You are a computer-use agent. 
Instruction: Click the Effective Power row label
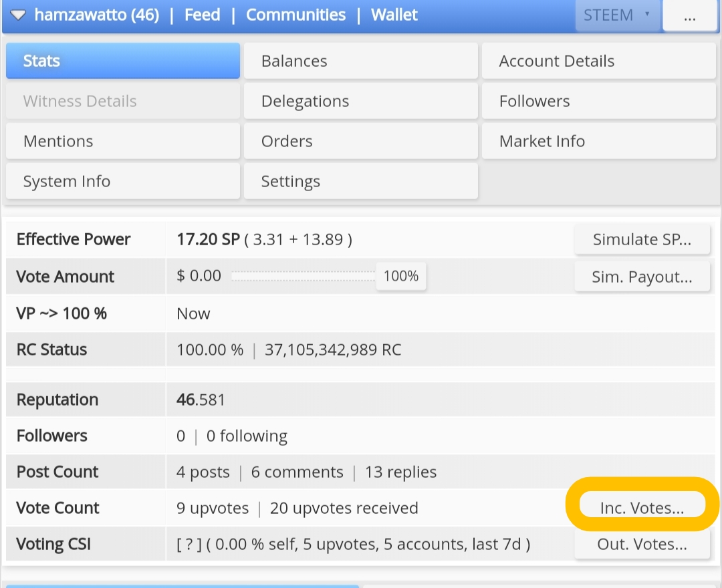point(74,239)
